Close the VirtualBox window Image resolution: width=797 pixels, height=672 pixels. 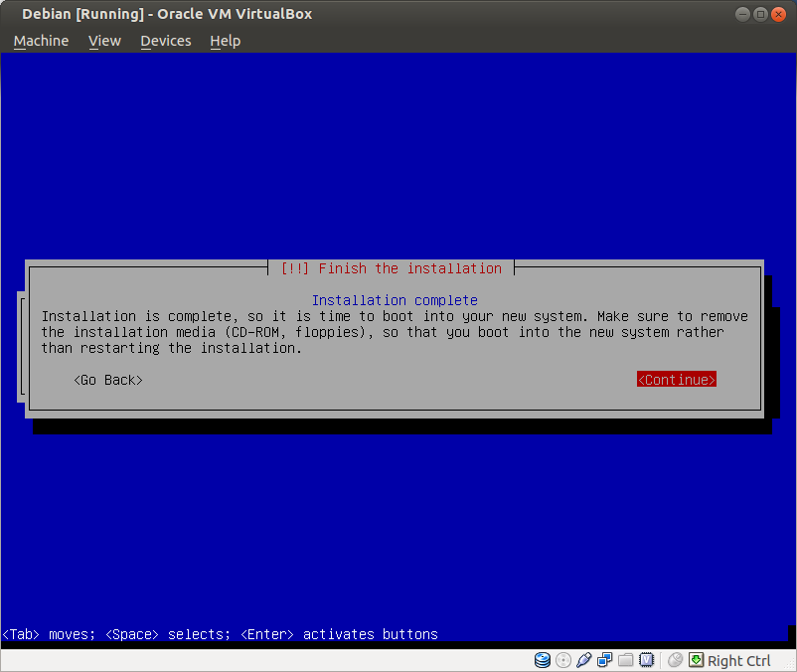(778, 14)
